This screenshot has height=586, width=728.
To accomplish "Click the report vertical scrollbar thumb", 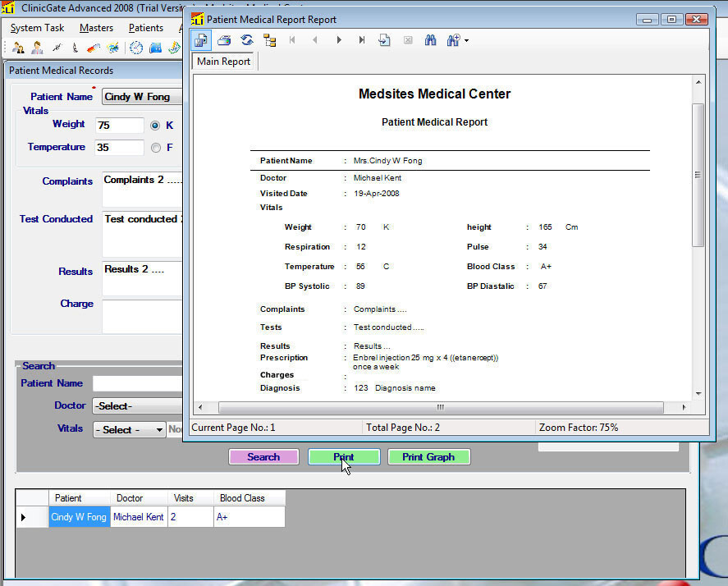I will pos(698,175).
